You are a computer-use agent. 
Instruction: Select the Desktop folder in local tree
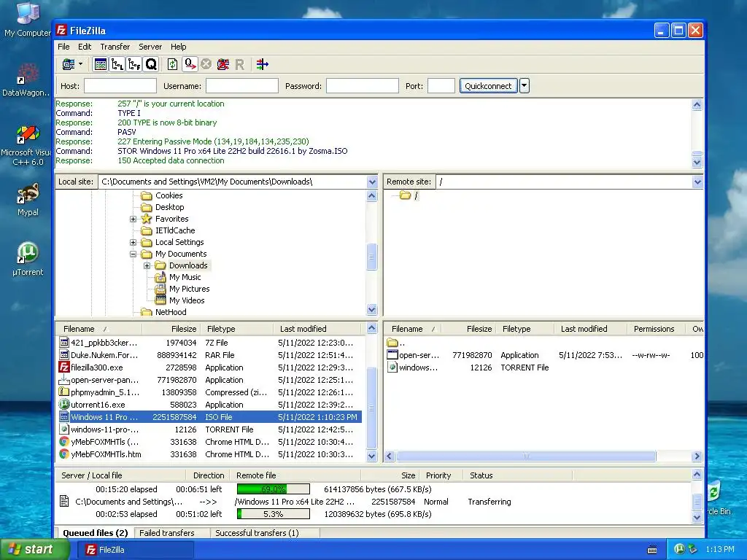169,207
